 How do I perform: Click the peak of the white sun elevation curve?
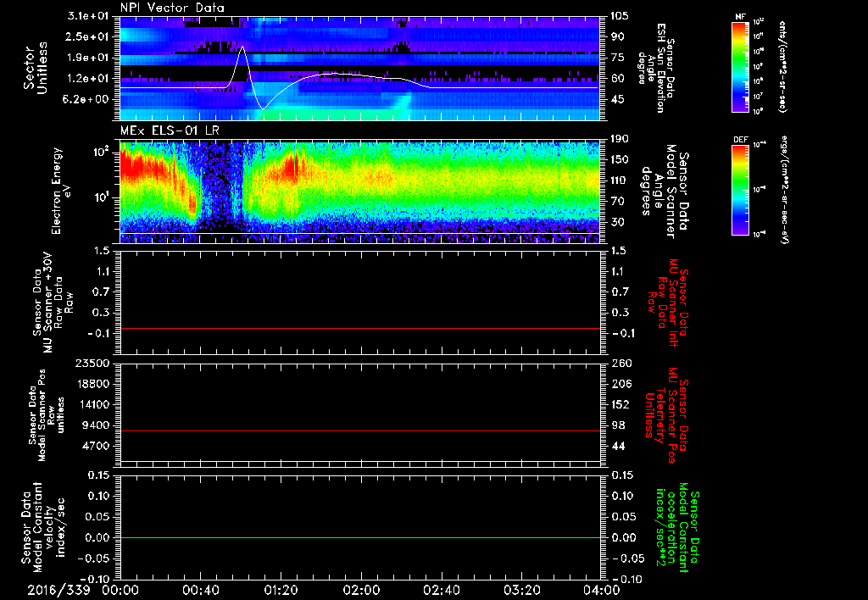click(242, 47)
